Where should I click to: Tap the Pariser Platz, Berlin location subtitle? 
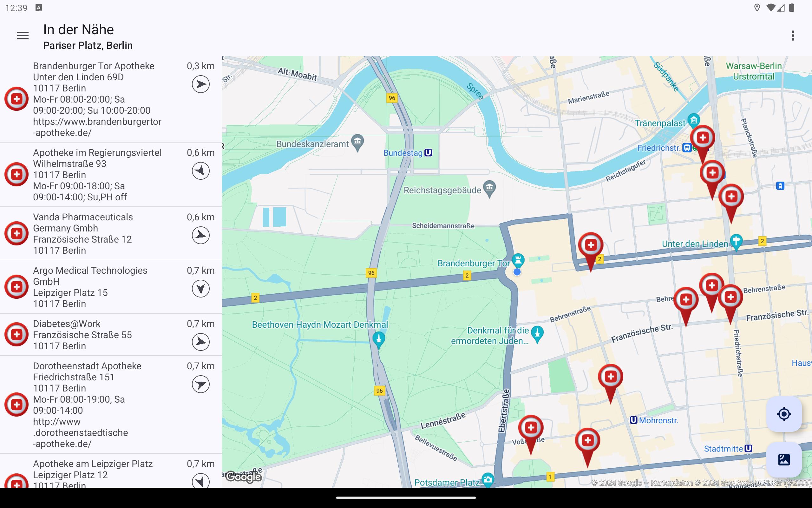[88, 45]
